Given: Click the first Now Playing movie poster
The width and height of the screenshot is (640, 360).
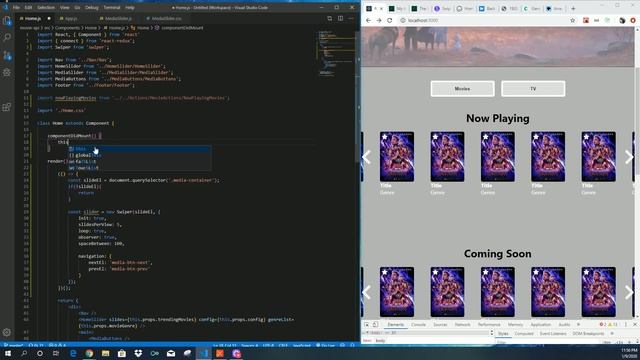Looking at the screenshot, I should coord(397,157).
